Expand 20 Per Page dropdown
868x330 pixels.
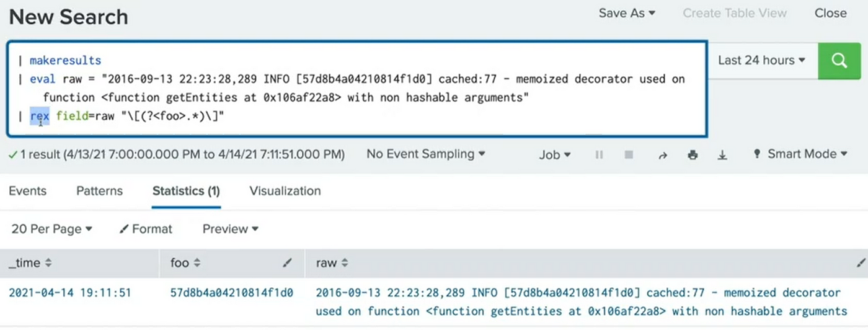pyautogui.click(x=51, y=229)
